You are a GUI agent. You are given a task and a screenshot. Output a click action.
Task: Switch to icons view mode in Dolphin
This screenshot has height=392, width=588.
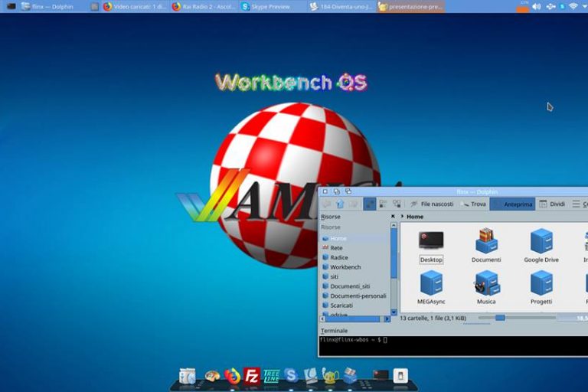point(370,204)
